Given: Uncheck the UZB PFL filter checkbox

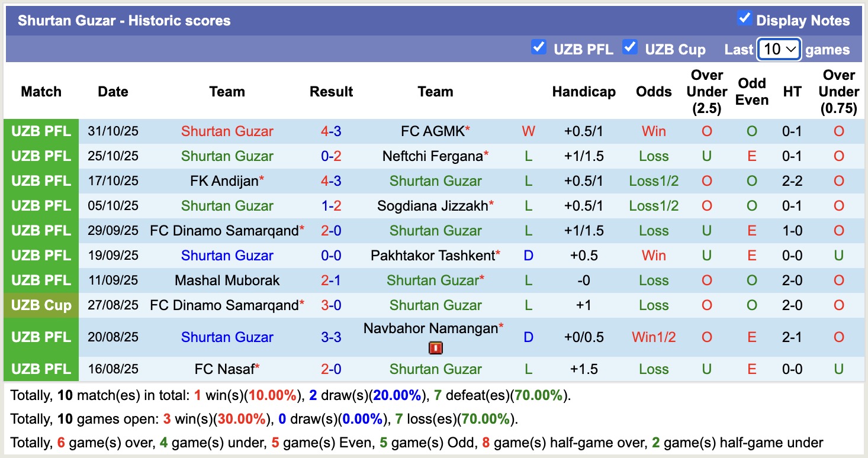Looking at the screenshot, I should coord(538,47).
